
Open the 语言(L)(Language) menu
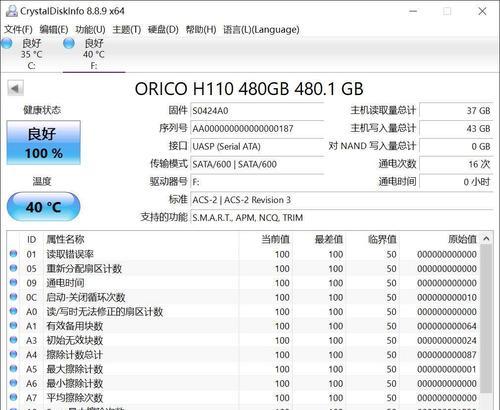pos(261,30)
